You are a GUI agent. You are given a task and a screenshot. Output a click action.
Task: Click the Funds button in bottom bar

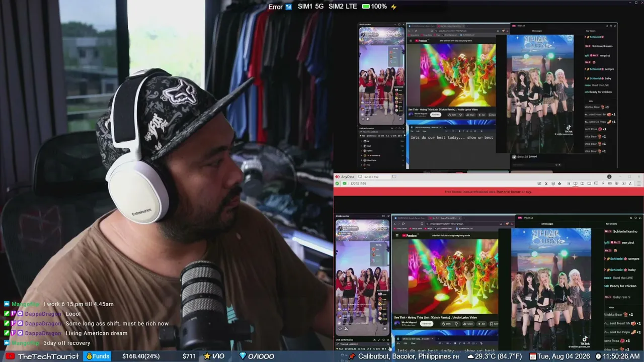(98, 356)
